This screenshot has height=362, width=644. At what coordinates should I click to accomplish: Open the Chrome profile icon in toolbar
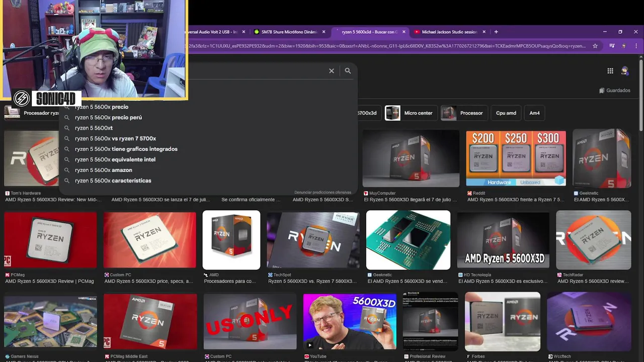tap(624, 46)
